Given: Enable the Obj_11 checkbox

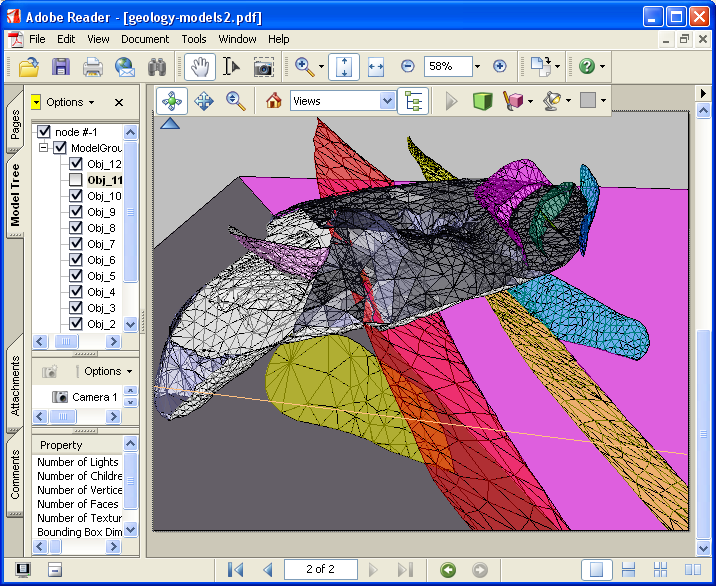Looking at the screenshot, I should (76, 180).
